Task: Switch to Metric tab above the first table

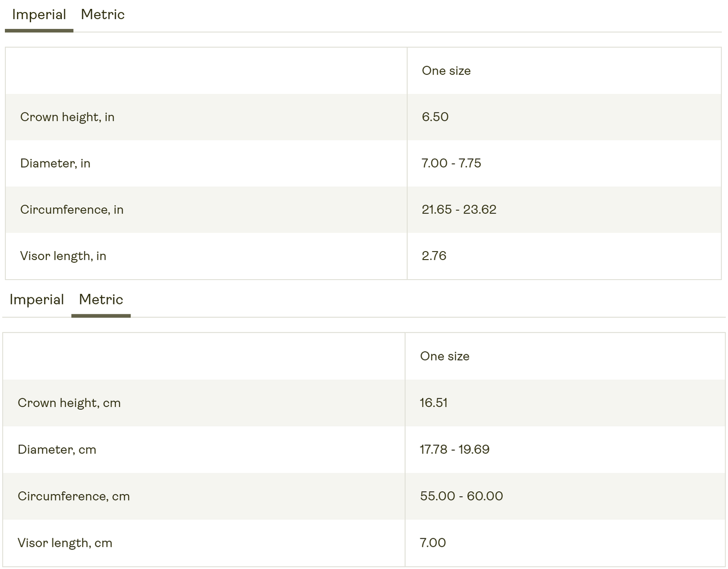Action: (103, 15)
